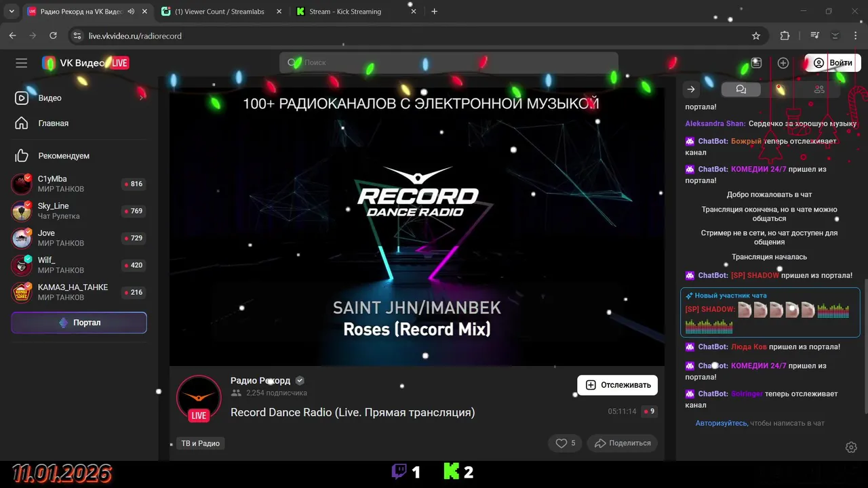This screenshot has height=488, width=868.
Task: Open the hamburger menu beside VK Видео
Action: click(22, 63)
